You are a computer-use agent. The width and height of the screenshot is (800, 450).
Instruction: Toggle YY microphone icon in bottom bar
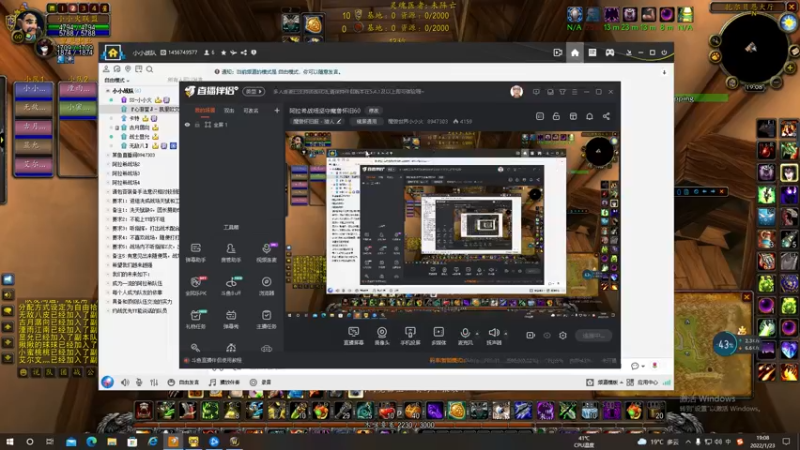[139, 382]
